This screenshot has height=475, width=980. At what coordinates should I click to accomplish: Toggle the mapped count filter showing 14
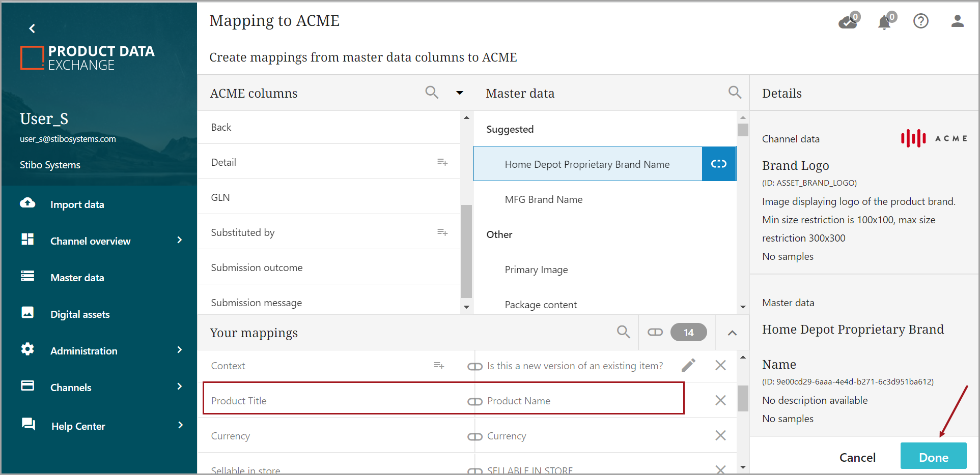coord(677,333)
